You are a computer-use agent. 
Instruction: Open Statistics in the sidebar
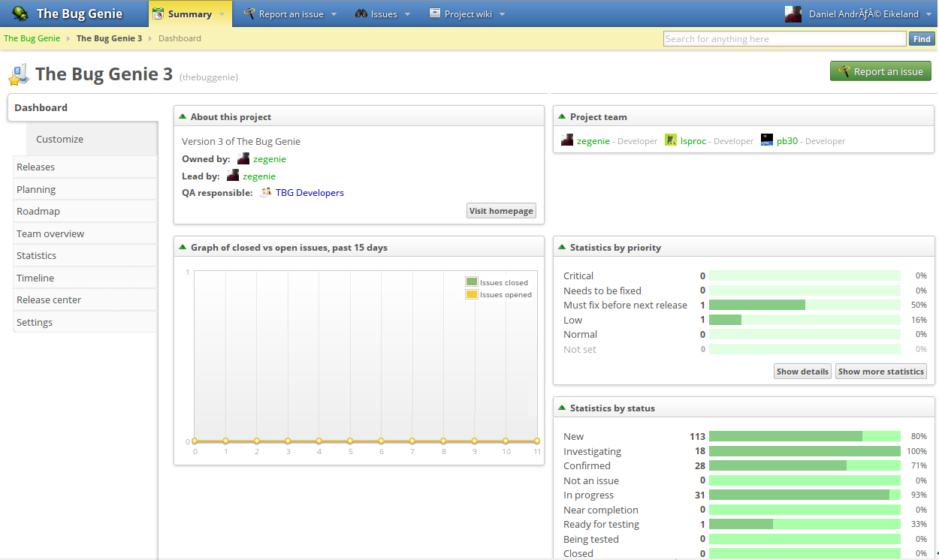tap(85, 255)
